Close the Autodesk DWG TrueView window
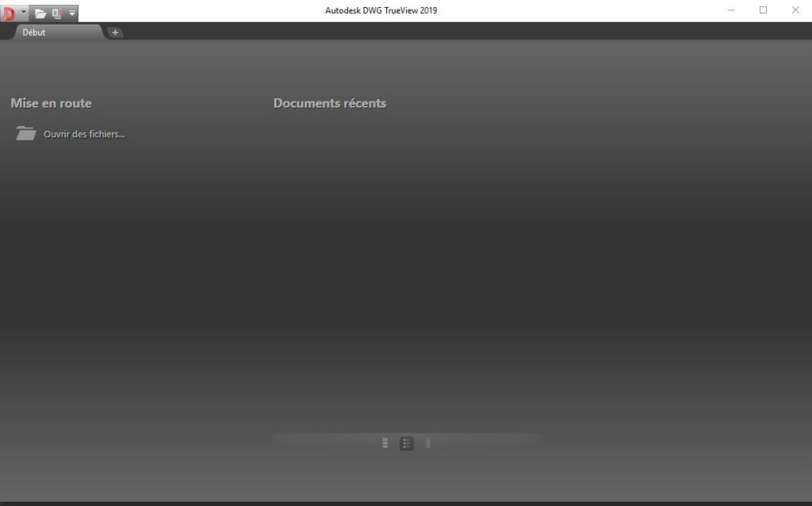 795,10
